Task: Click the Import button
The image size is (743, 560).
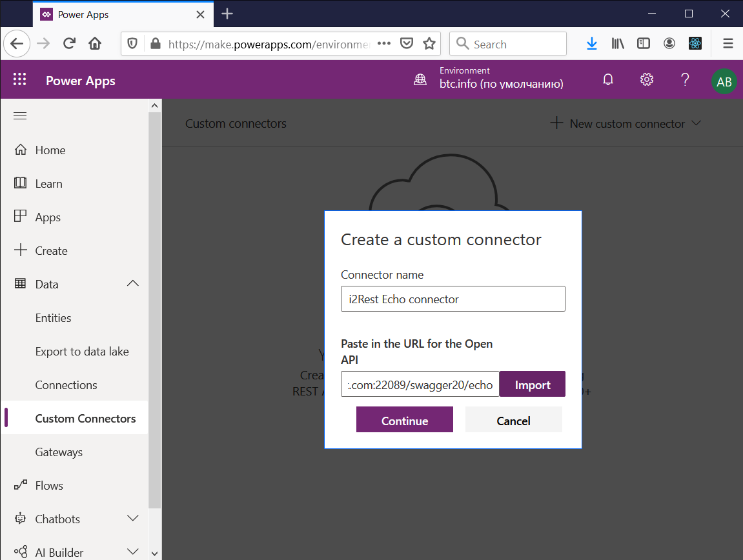Action: tap(532, 385)
